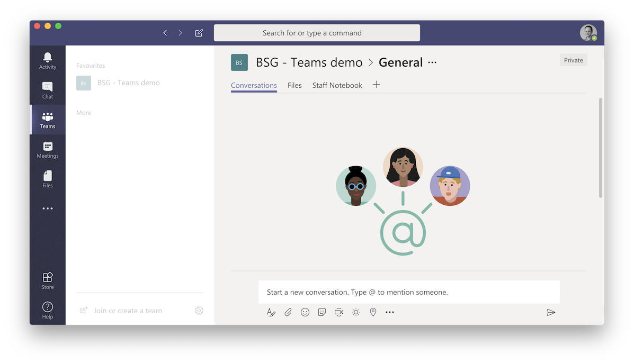
Task: Click BSG - Teams demo in breadcrumb
Action: [x=309, y=62]
